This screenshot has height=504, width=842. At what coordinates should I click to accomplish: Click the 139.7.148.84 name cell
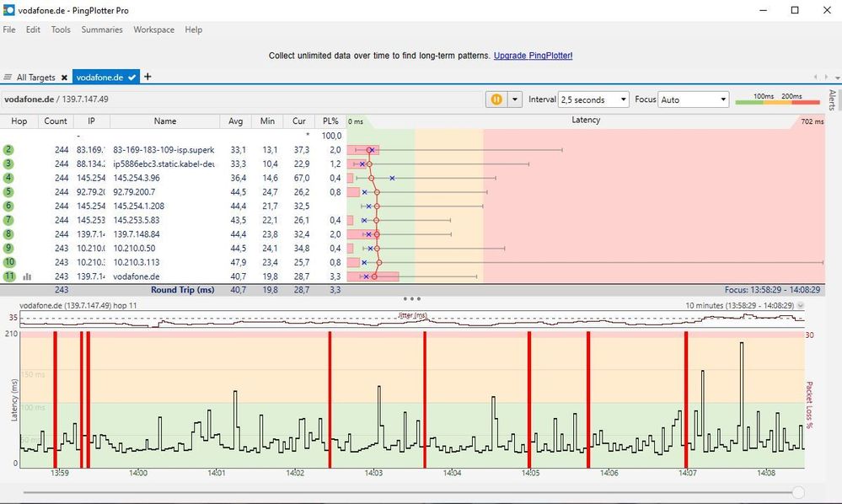tap(137, 234)
